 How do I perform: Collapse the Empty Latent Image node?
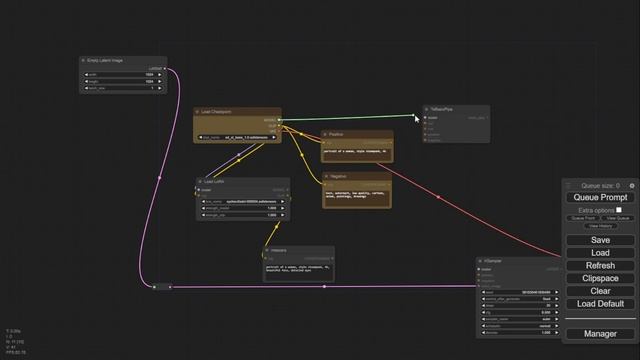pyautogui.click(x=83, y=60)
